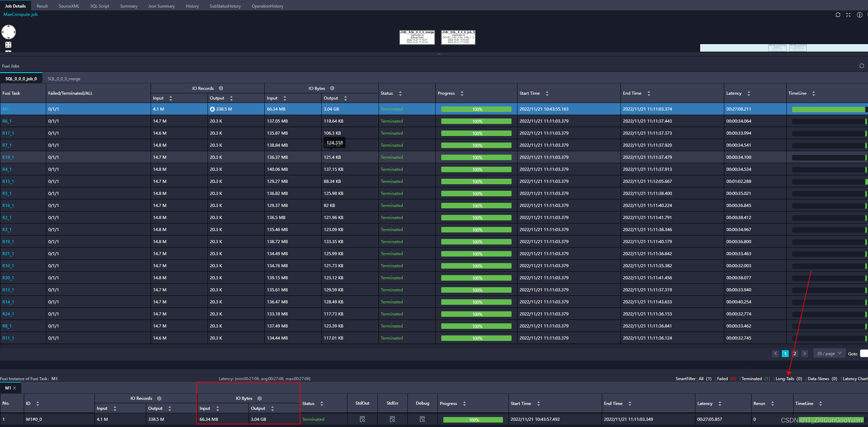
Task: Filter instances by Failed
Action: (x=726, y=378)
